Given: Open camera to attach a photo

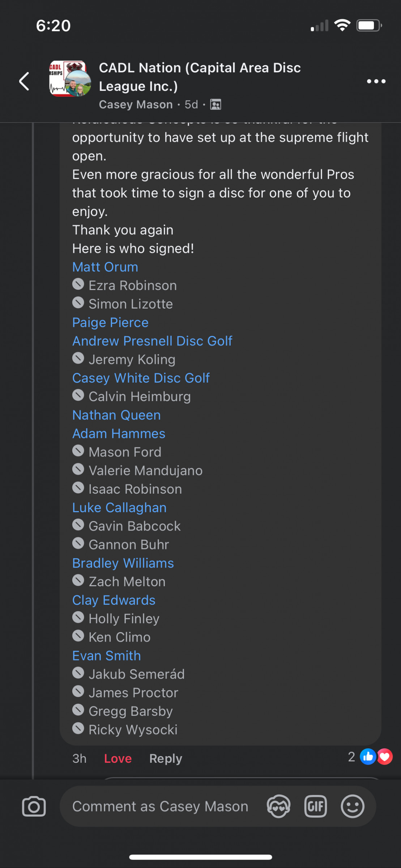Looking at the screenshot, I should (x=34, y=807).
